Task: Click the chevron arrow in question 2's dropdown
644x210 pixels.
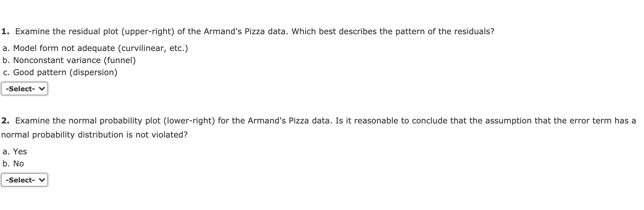Action: pos(42,180)
